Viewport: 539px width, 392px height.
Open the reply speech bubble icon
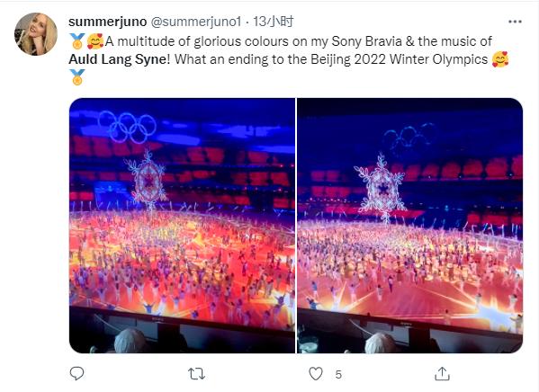coord(76,373)
